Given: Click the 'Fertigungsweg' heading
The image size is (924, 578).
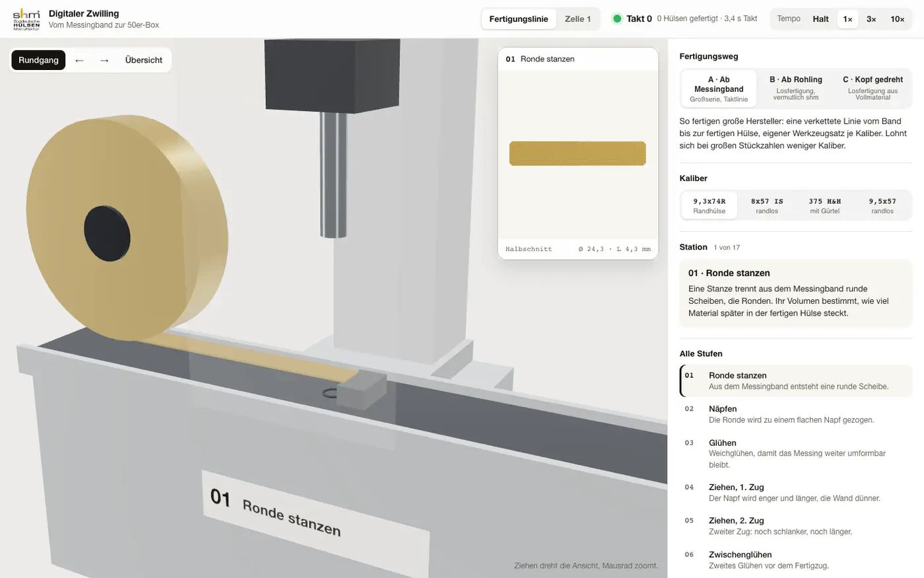Looking at the screenshot, I should coord(709,56).
